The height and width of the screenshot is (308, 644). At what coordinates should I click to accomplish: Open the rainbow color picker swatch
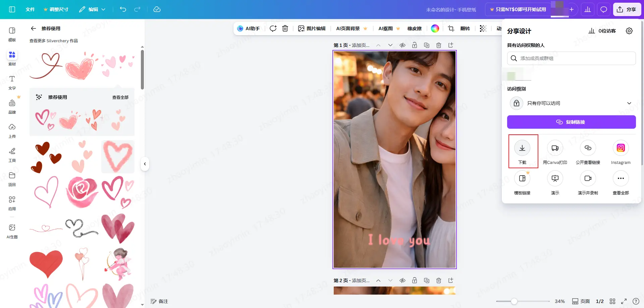435,28
